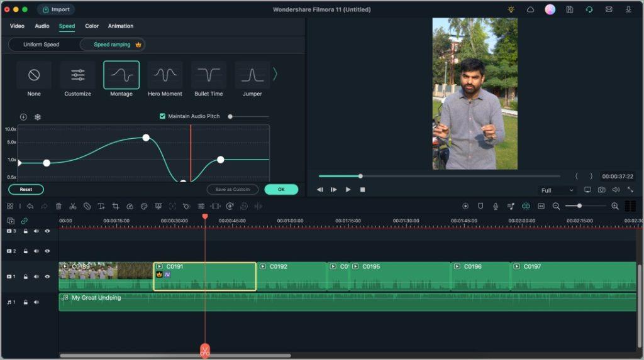
Task: Switch to the Audio tab
Action: [x=42, y=26]
